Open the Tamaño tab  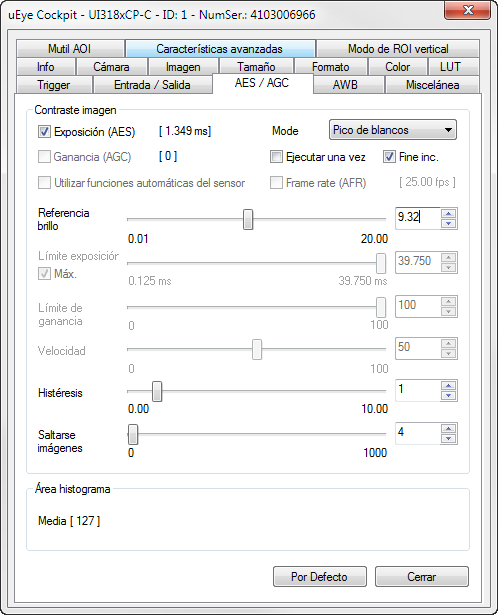[256, 67]
